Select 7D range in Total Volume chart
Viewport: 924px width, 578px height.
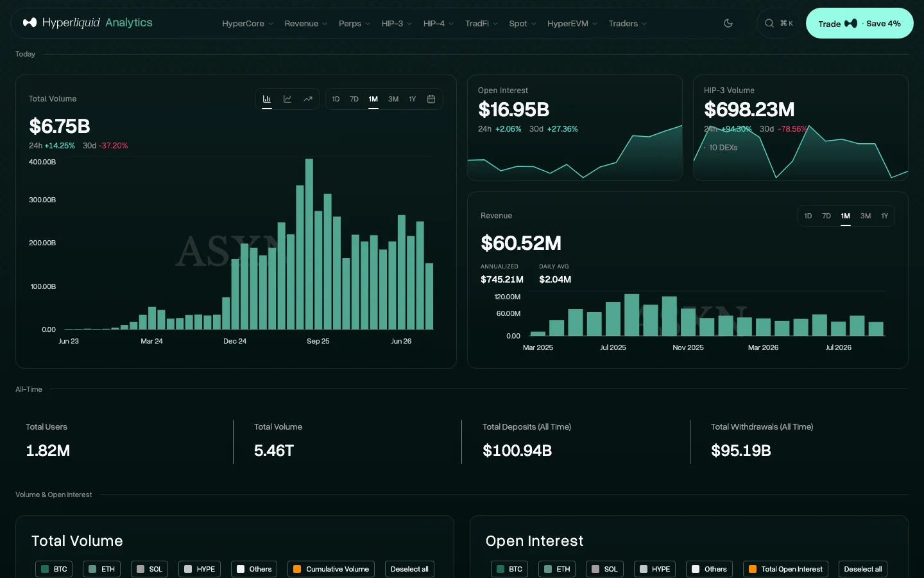(x=354, y=99)
